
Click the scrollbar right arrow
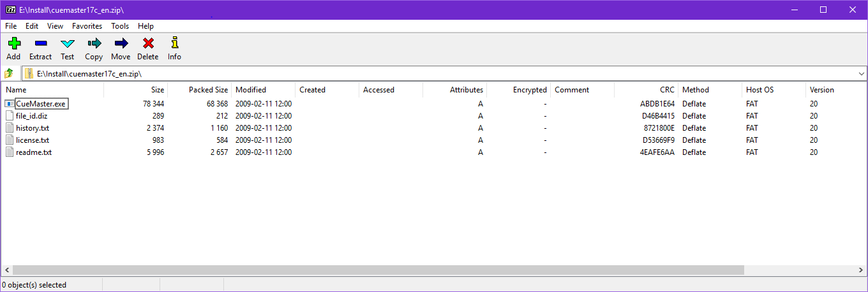coord(862,270)
